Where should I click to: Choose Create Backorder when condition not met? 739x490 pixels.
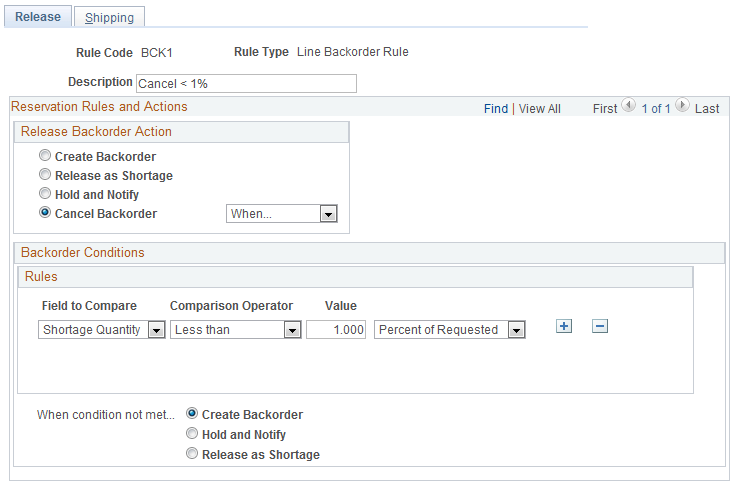coord(192,413)
